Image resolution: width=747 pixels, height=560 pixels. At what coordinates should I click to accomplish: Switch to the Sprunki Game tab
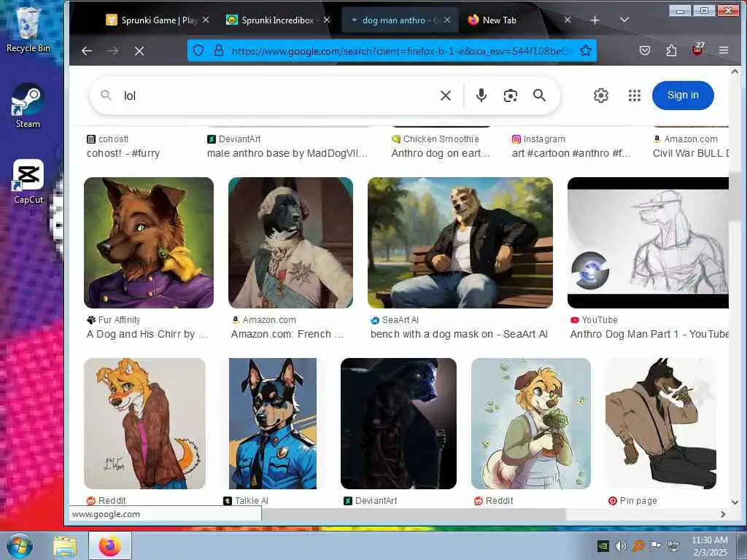pyautogui.click(x=157, y=20)
